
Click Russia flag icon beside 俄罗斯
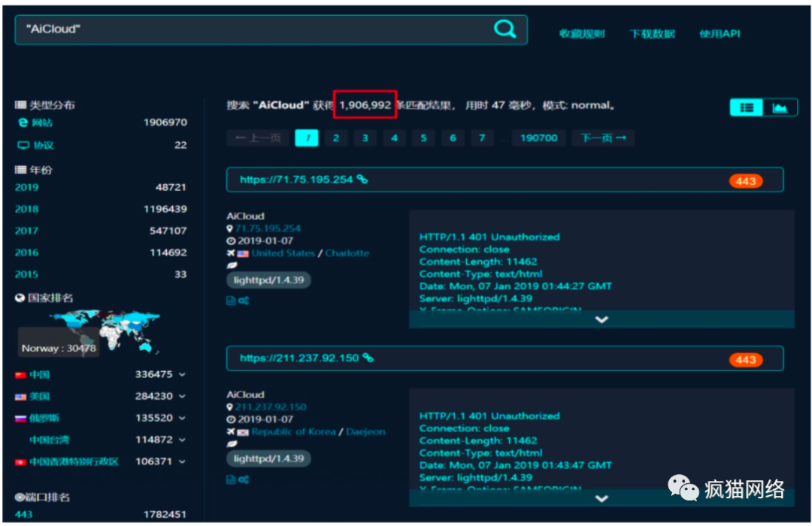[x=21, y=419]
